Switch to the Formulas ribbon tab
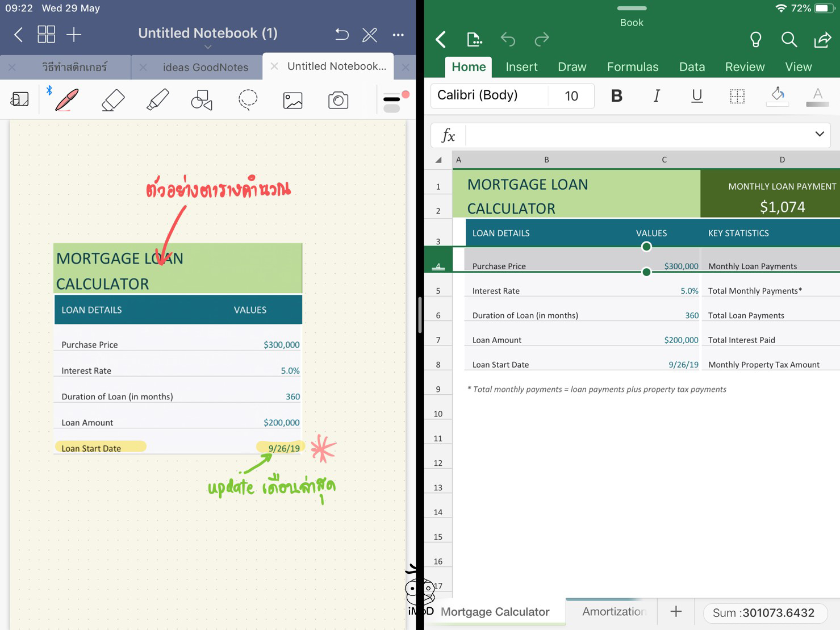Viewport: 840px width, 630px height. point(632,67)
